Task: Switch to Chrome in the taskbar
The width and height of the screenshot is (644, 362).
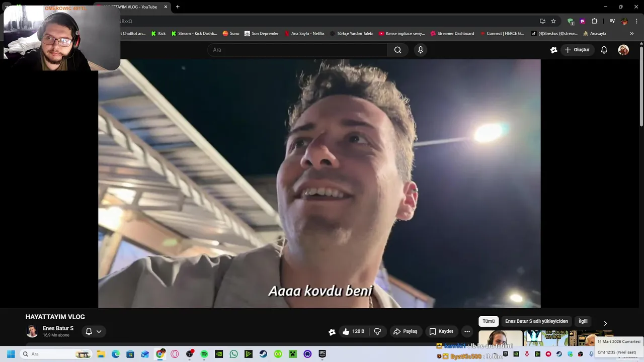Action: [x=160, y=354]
